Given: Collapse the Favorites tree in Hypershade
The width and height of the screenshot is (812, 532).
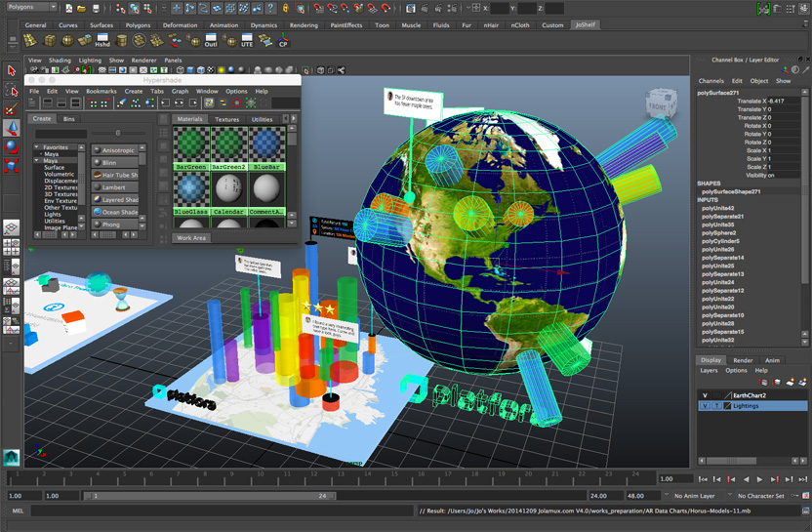Looking at the screenshot, I should pyautogui.click(x=37, y=147).
